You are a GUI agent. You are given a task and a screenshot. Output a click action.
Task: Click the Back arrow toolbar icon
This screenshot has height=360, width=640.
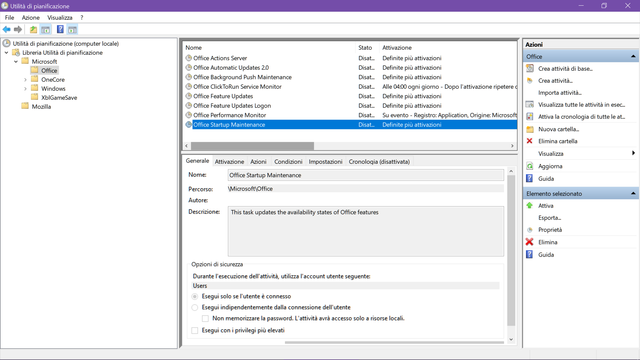tap(7, 29)
